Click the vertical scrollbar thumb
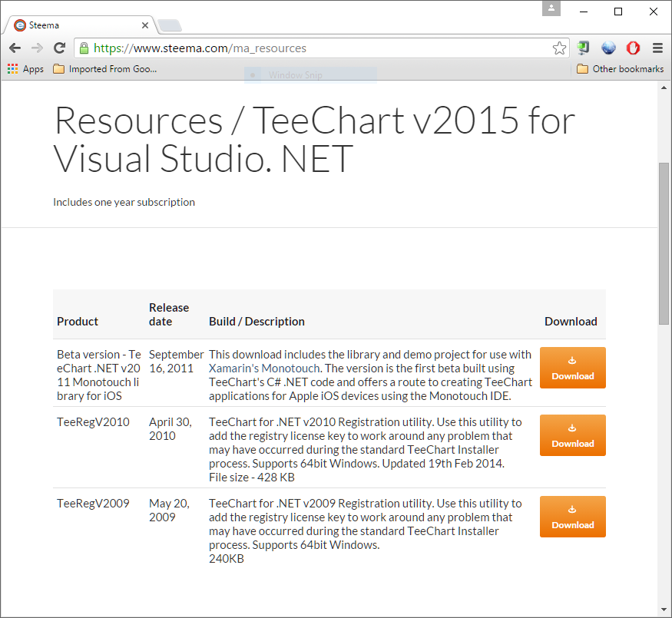Image resolution: width=672 pixels, height=618 pixels. (x=664, y=243)
